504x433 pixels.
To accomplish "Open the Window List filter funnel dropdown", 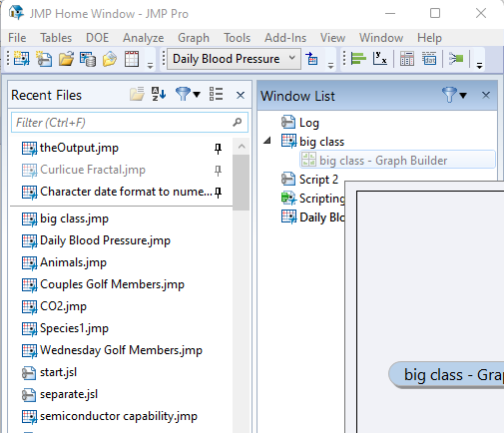I will tap(454, 95).
